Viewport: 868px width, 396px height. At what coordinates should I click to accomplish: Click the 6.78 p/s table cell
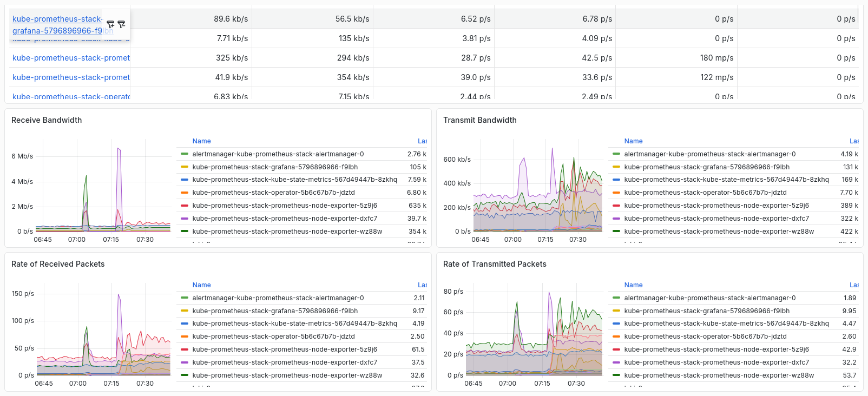(x=555, y=19)
